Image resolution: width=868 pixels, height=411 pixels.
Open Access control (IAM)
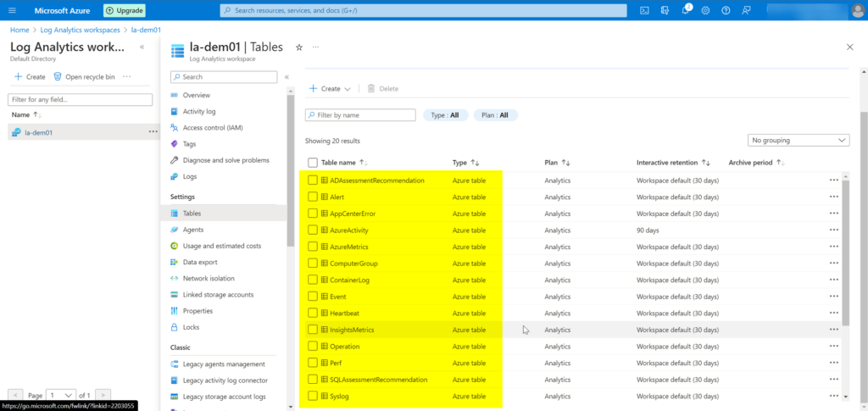coord(213,128)
